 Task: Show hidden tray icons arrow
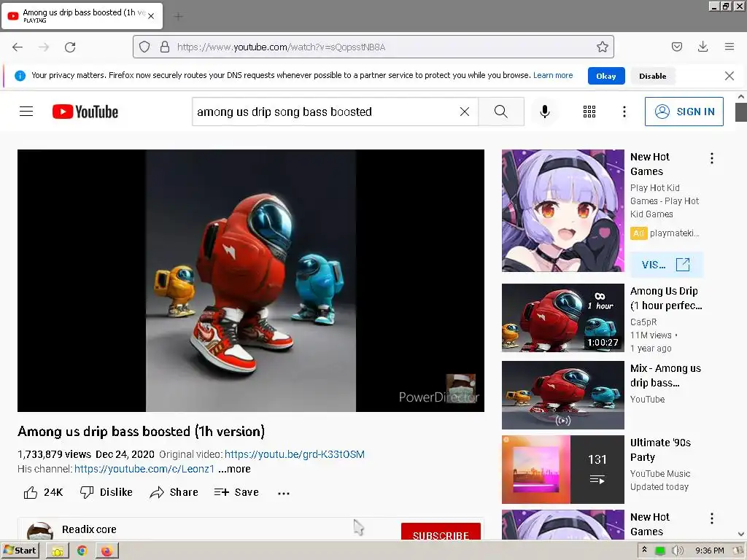(645, 550)
